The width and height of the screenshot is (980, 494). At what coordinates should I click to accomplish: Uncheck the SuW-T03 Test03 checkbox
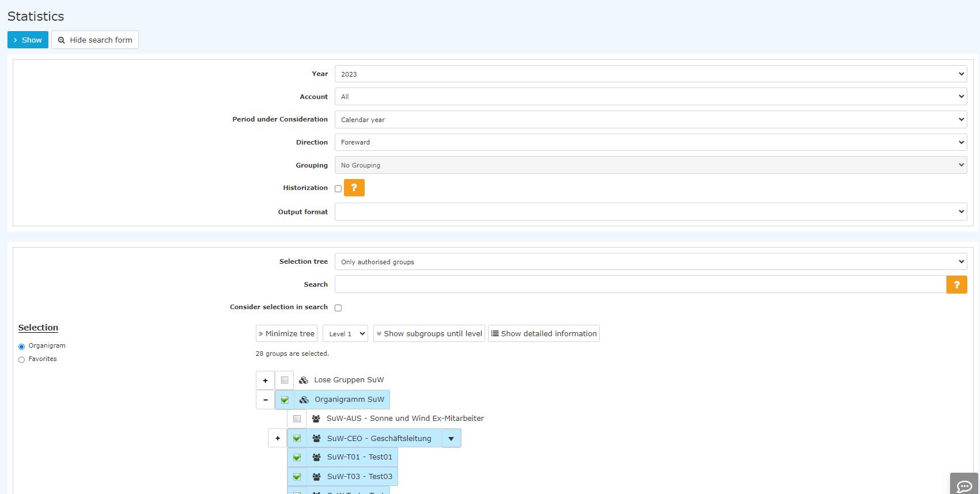pos(297,477)
